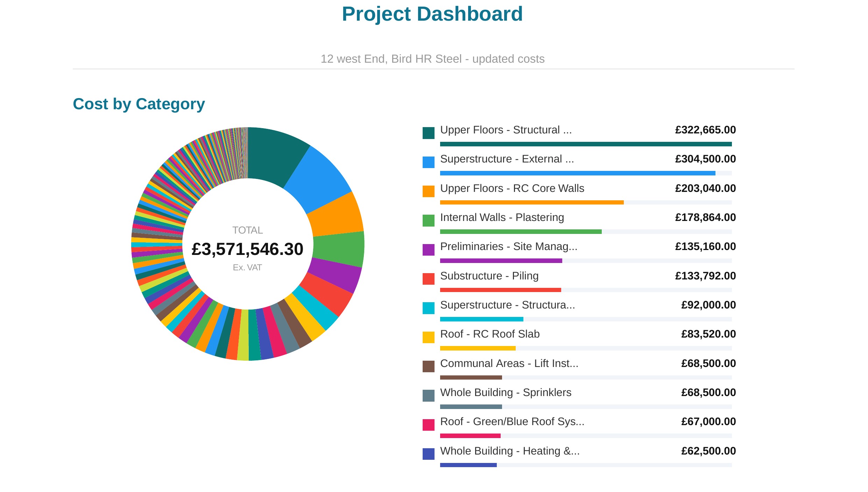Select the Whole Building - Sprinklers label
Image resolution: width=868 pixels, height=492 pixels.
tap(506, 393)
